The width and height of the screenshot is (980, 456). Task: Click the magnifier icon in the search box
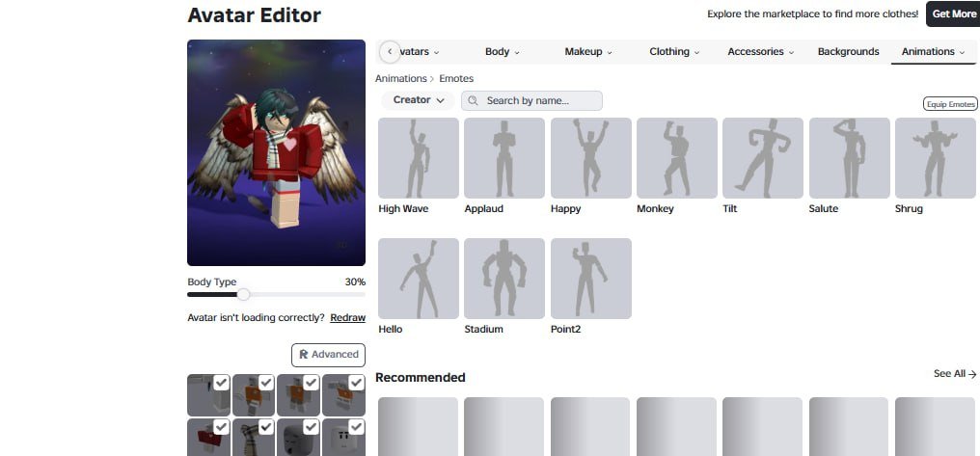(x=474, y=100)
